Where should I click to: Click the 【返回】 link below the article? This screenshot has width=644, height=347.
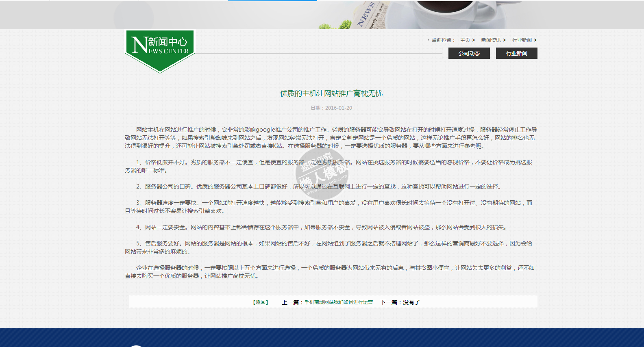(x=260, y=302)
